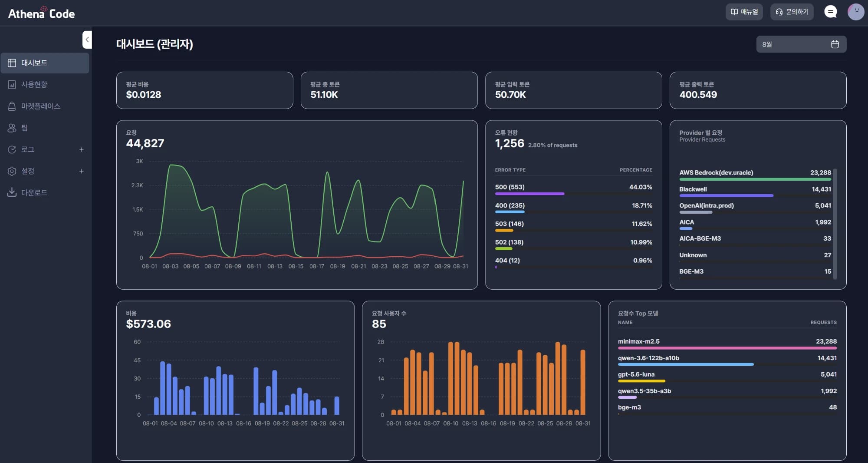This screenshot has height=463, width=868.
Task: Click the '2.80% of requests' text
Action: (x=553, y=145)
